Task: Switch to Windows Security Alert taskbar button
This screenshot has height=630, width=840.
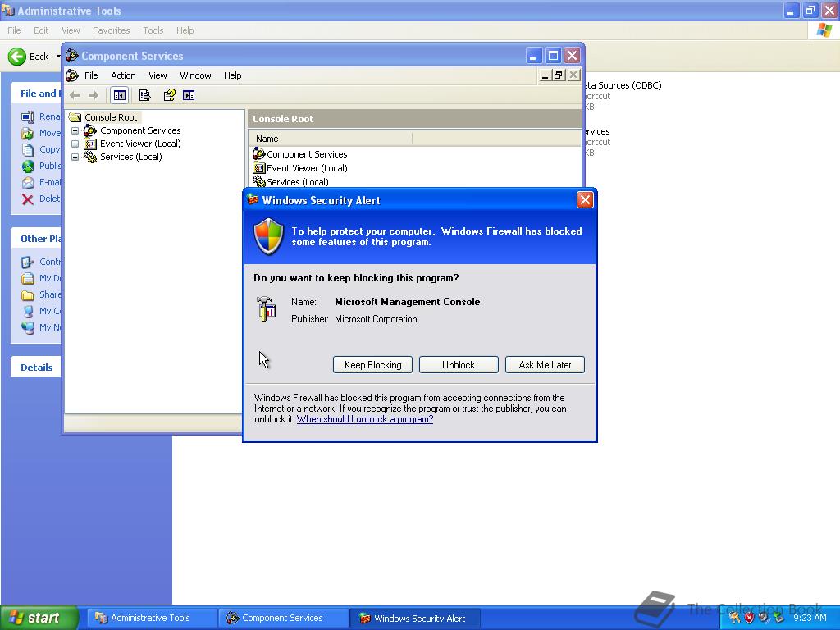Action: tap(414, 619)
